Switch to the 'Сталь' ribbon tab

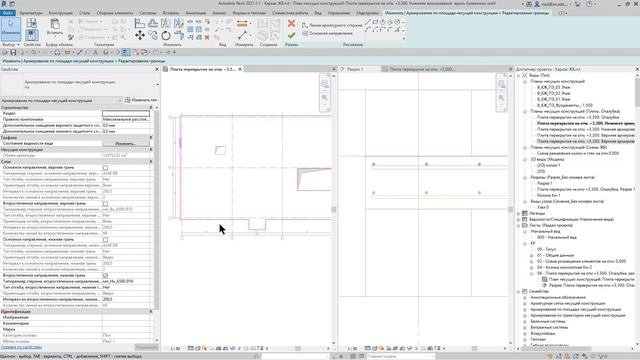84,13
